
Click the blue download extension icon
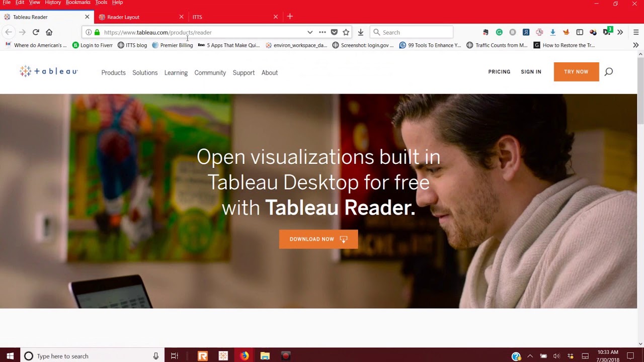click(552, 32)
